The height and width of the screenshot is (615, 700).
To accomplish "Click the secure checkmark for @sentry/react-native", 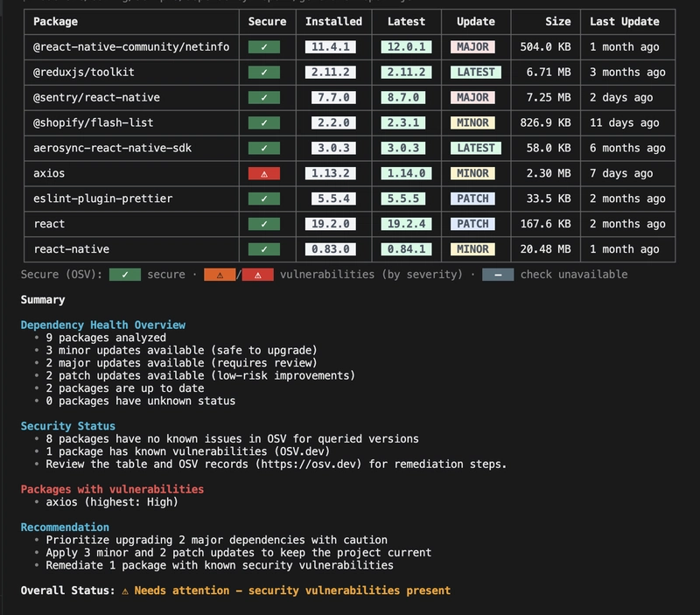I will 264,97.
